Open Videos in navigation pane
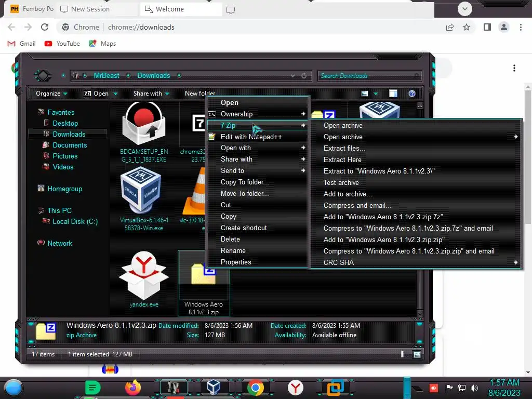This screenshot has width=532, height=399. [63, 167]
